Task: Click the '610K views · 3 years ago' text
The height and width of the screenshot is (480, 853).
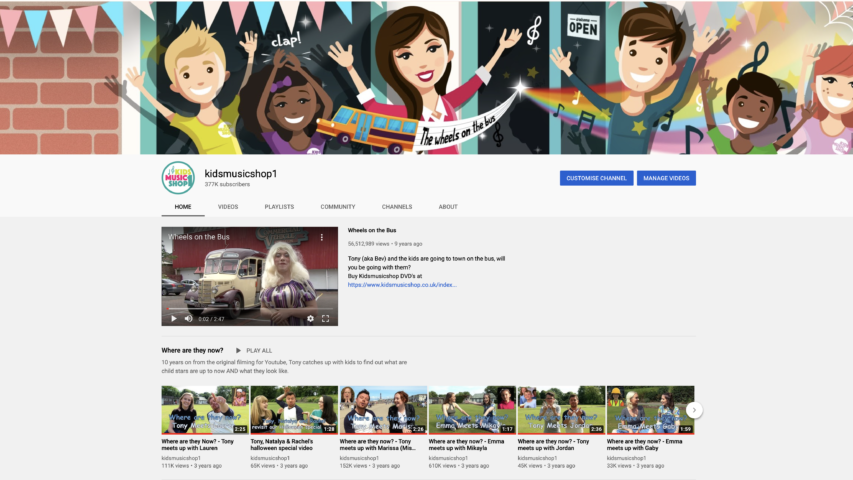Action: pos(459,466)
